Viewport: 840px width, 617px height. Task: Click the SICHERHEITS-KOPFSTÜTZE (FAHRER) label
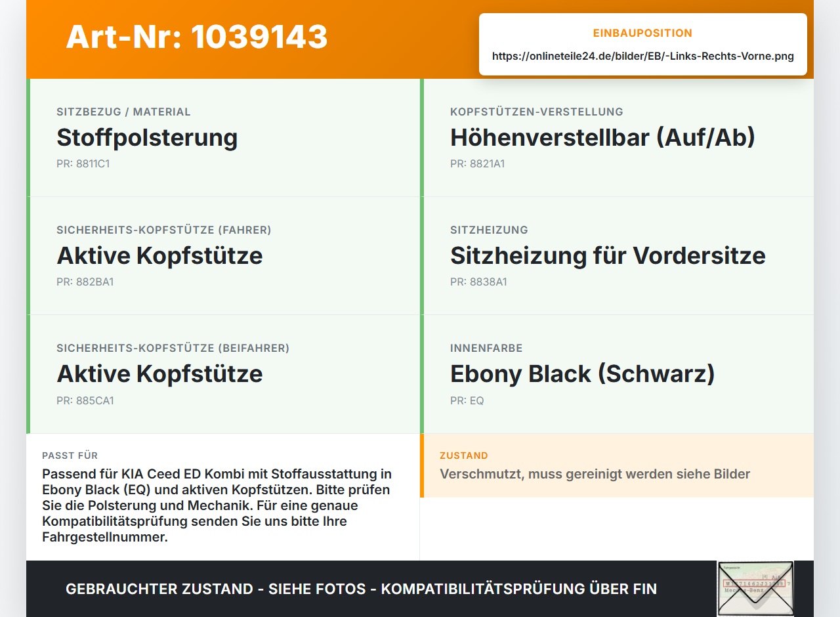tap(164, 230)
